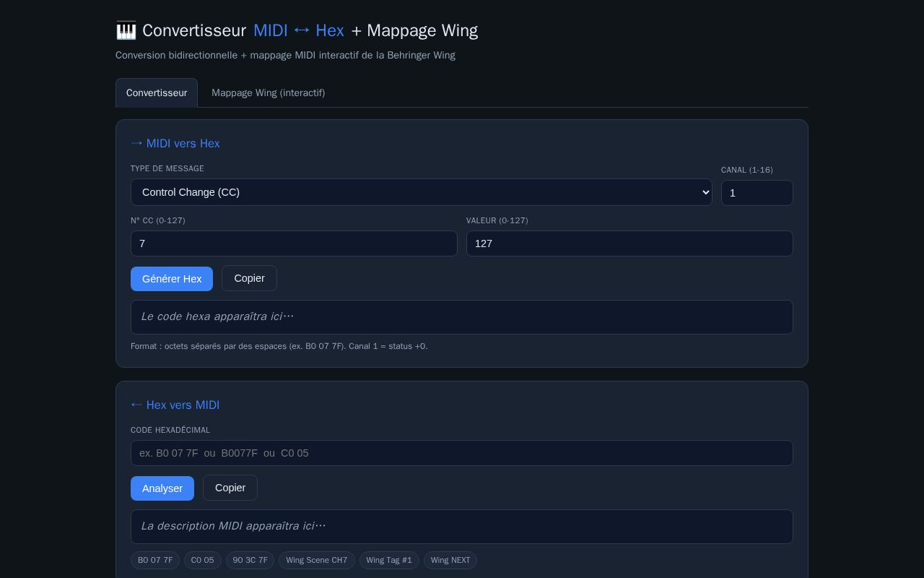Select the Wing NEXT chip
The width and height of the screenshot is (924, 578).
450,560
